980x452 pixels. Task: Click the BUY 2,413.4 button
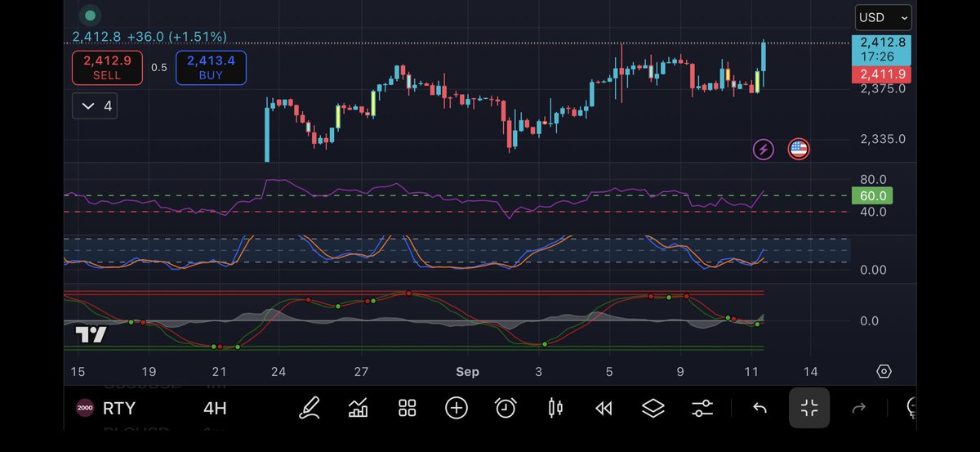(211, 67)
